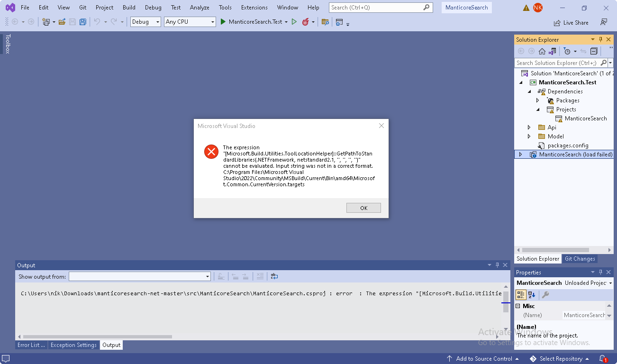The height and width of the screenshot is (364, 617).
Task: Click the Collapse All icon in Solution Explorer
Action: click(594, 51)
